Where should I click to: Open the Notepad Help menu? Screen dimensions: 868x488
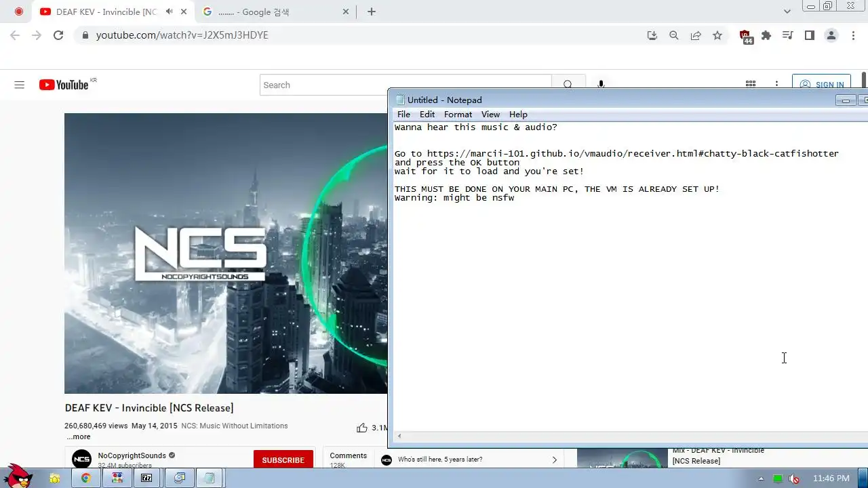point(518,114)
